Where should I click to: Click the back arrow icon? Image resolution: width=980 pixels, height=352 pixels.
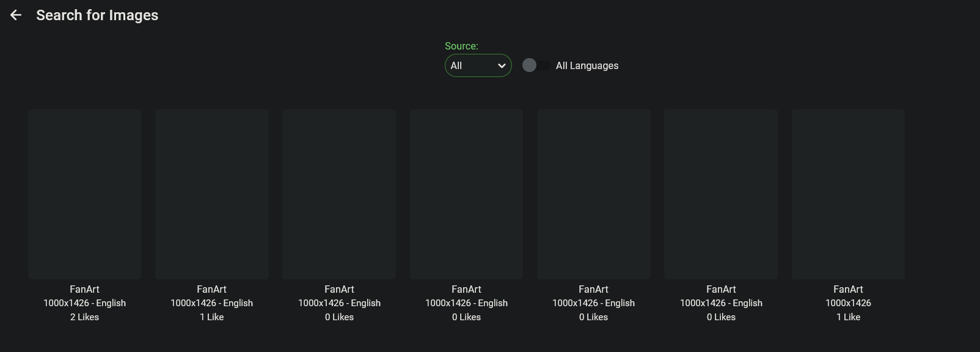16,15
